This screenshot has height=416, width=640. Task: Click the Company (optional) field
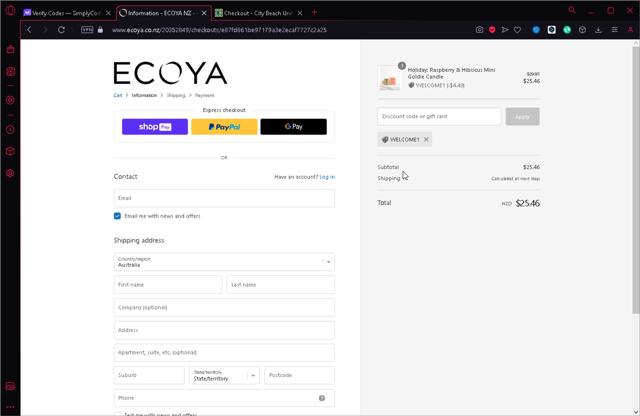[x=224, y=307]
